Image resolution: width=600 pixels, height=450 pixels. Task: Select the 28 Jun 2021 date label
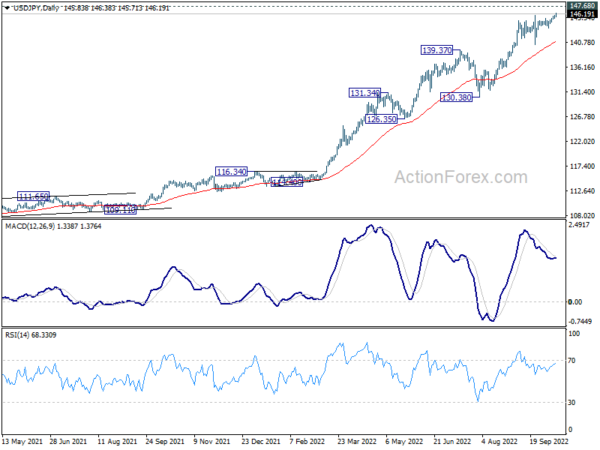(68, 442)
